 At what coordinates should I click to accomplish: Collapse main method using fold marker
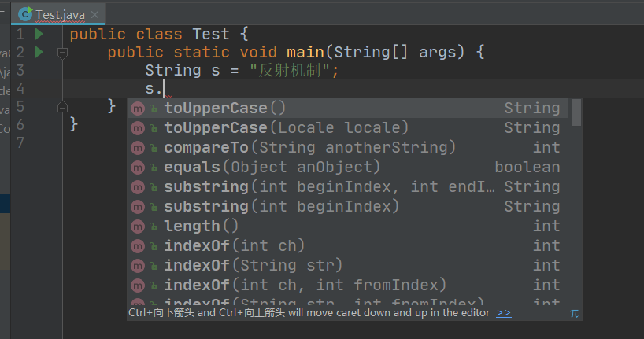tap(62, 53)
